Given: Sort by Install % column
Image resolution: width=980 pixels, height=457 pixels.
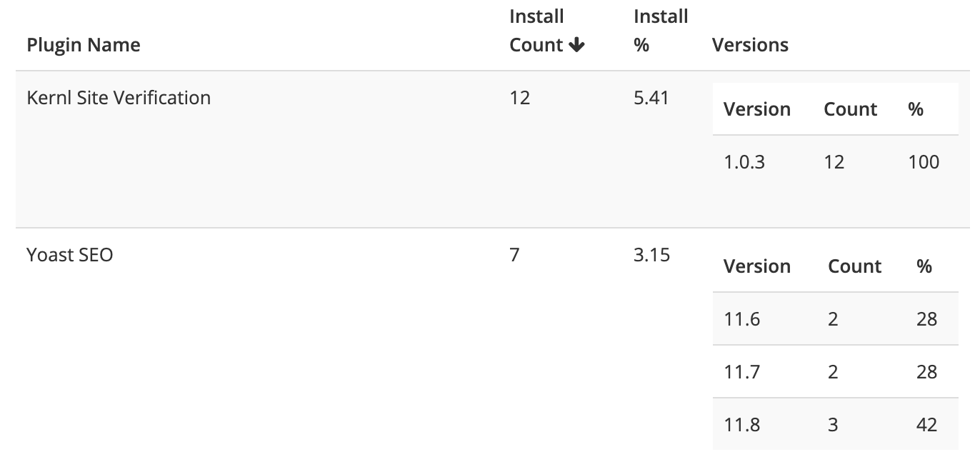Looking at the screenshot, I should [x=660, y=30].
